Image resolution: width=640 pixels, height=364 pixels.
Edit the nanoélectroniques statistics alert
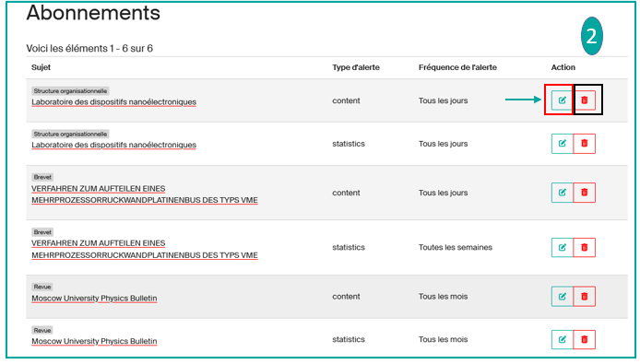tap(562, 144)
